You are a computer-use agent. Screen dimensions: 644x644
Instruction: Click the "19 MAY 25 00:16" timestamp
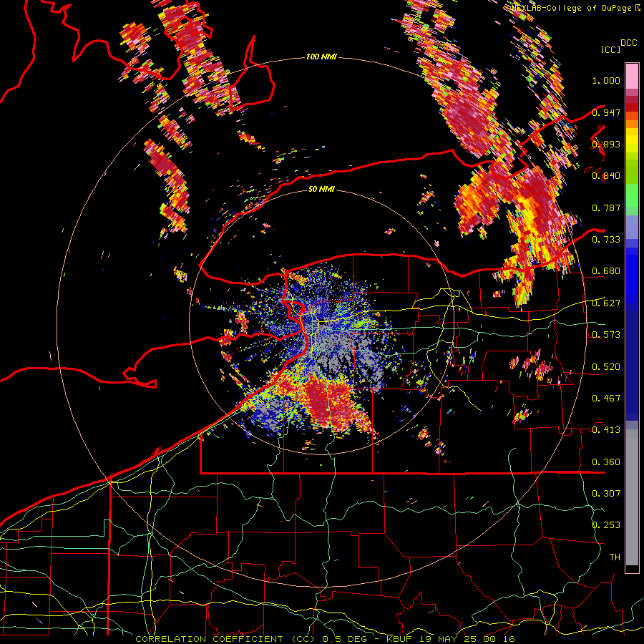pyautogui.click(x=467, y=639)
